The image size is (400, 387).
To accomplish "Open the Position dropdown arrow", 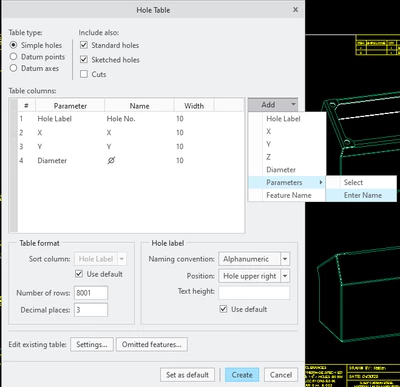I will point(285,276).
